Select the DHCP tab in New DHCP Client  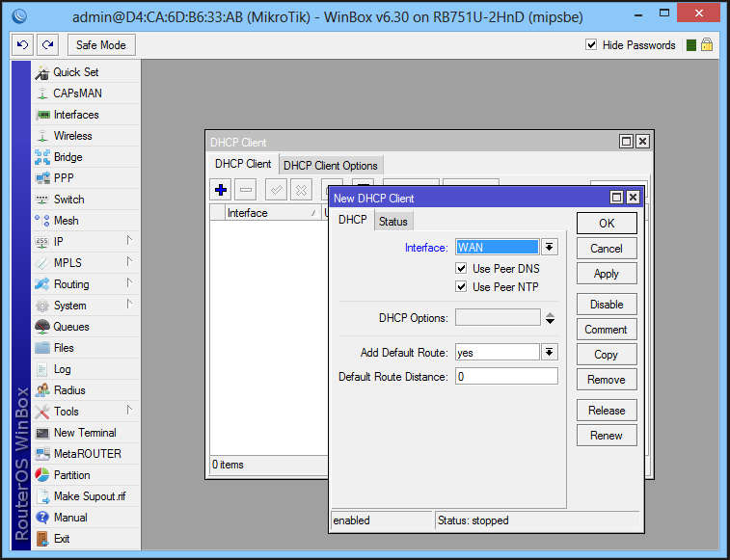[352, 220]
